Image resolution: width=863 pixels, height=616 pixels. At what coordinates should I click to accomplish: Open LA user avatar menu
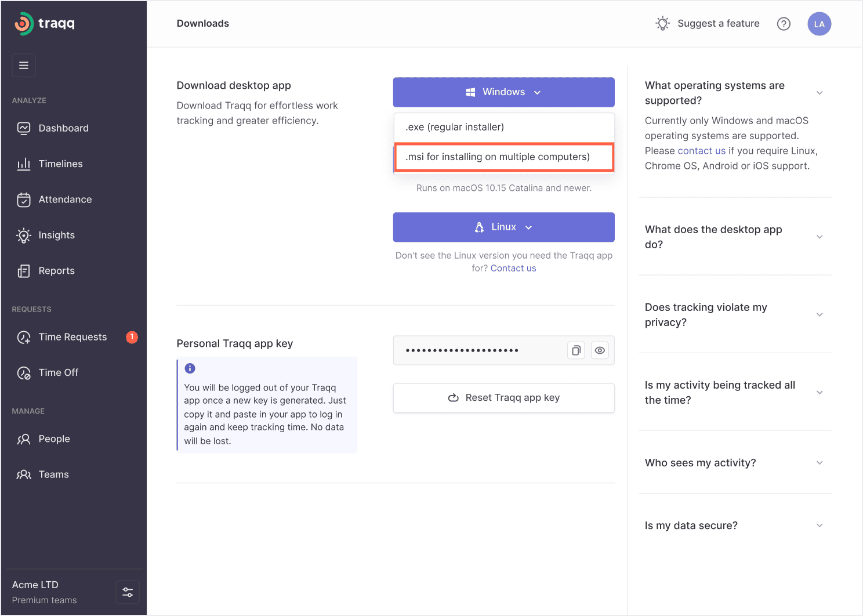(x=820, y=24)
